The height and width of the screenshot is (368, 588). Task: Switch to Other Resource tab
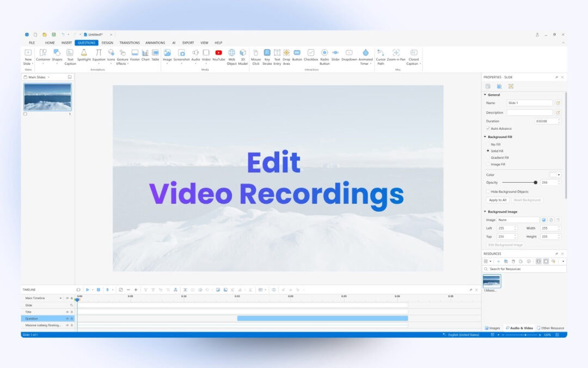[550, 328]
